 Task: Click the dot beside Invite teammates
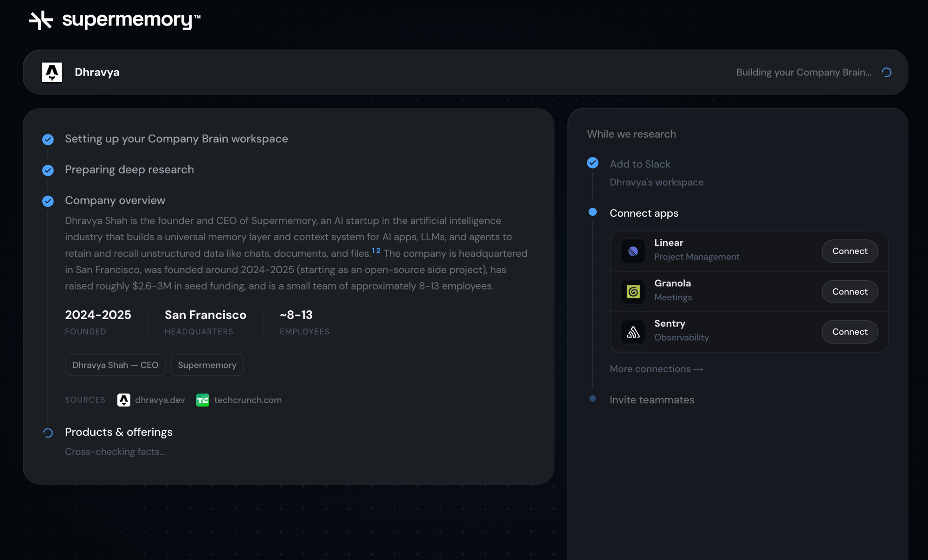(x=593, y=399)
